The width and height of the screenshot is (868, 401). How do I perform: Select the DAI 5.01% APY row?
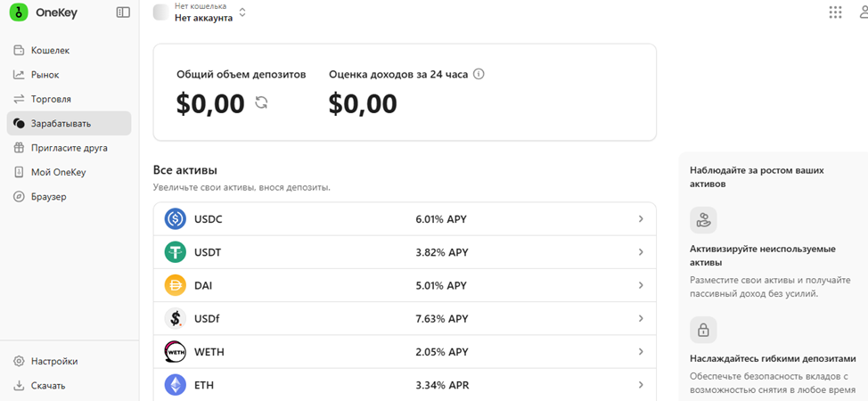[405, 286]
